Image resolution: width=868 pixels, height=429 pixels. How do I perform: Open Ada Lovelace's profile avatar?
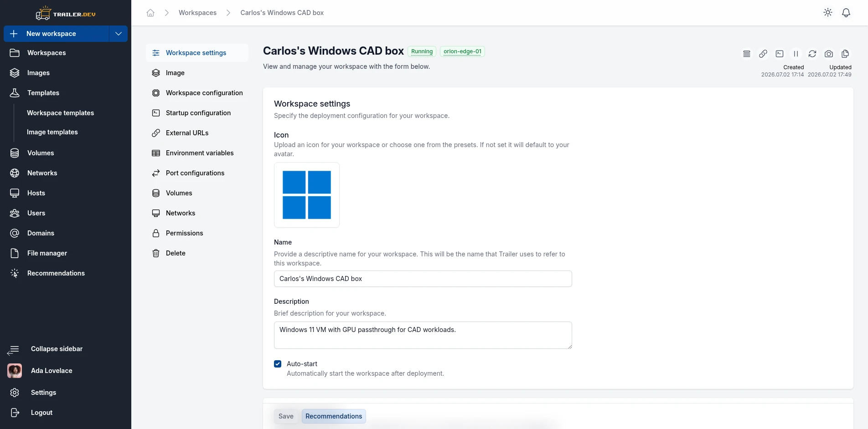pyautogui.click(x=15, y=371)
